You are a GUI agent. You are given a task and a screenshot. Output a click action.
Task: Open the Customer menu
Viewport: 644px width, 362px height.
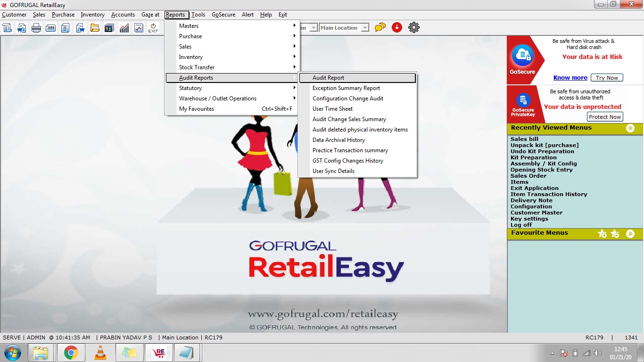14,15
